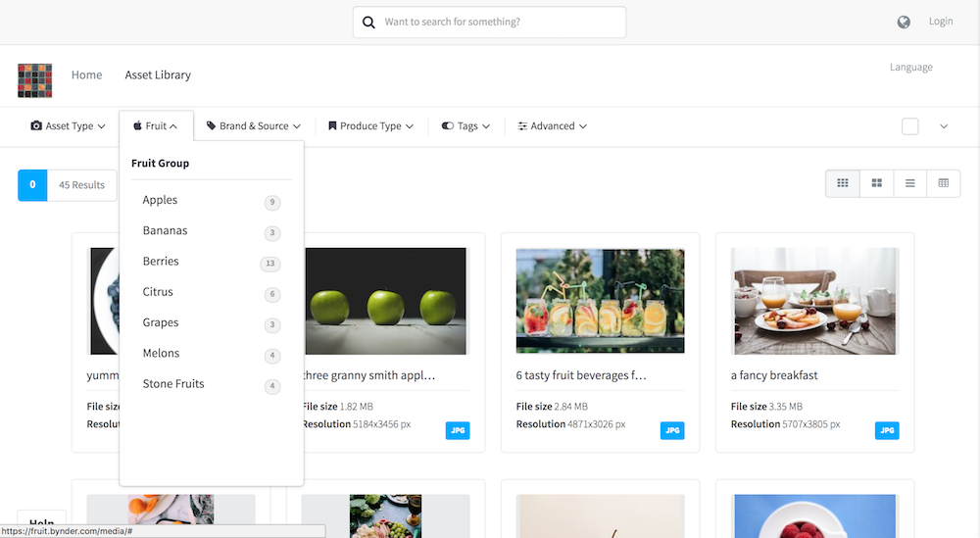980x538 pixels.
Task: Click the brand logo mosaic image
Action: pos(35,80)
